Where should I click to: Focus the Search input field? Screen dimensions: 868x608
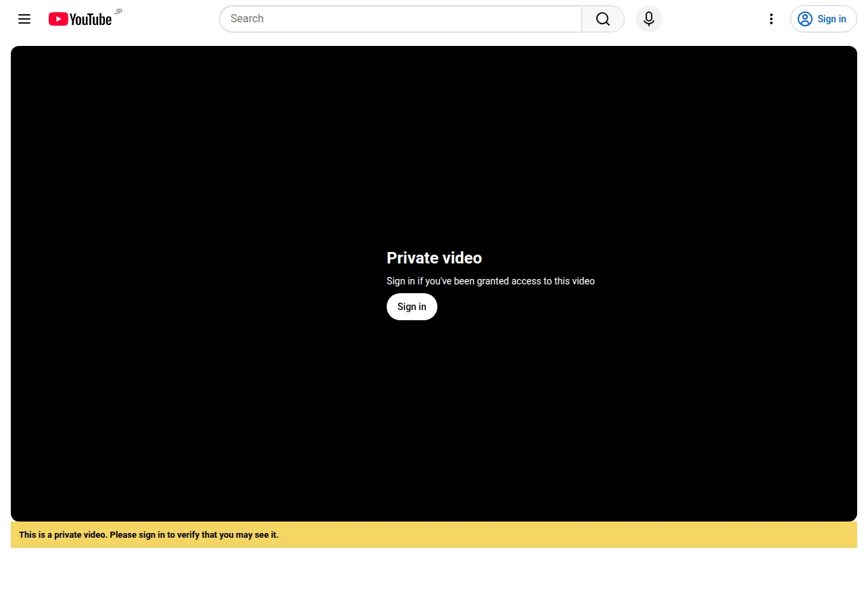[x=400, y=19]
